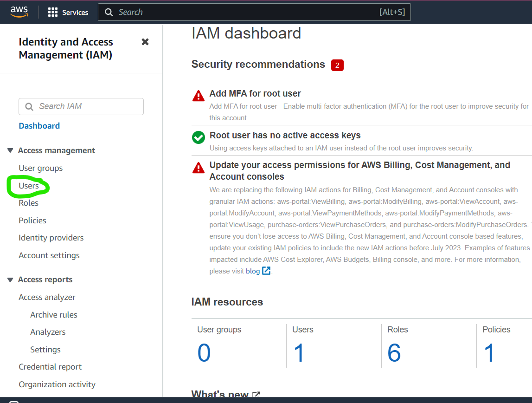Screen dimensions: 532x403
Task: Open the Services grid menu icon
Action: point(52,12)
